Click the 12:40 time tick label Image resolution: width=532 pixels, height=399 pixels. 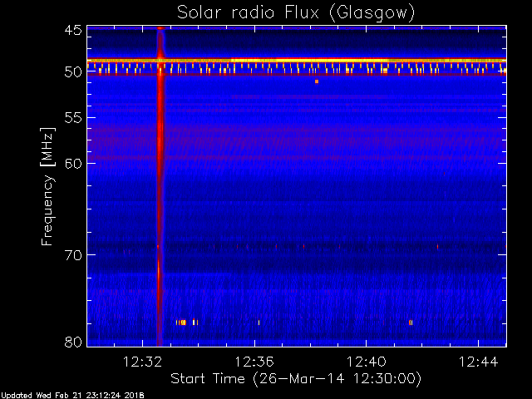click(366, 362)
